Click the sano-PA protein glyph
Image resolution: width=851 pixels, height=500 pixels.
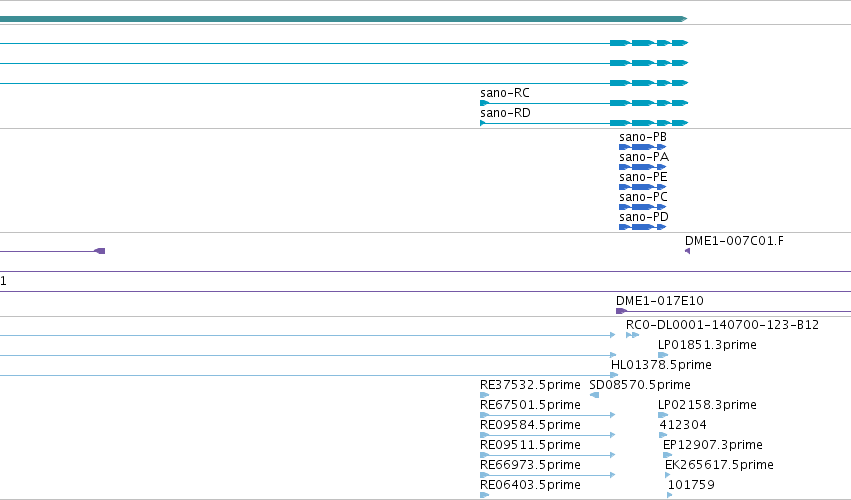coord(643,167)
